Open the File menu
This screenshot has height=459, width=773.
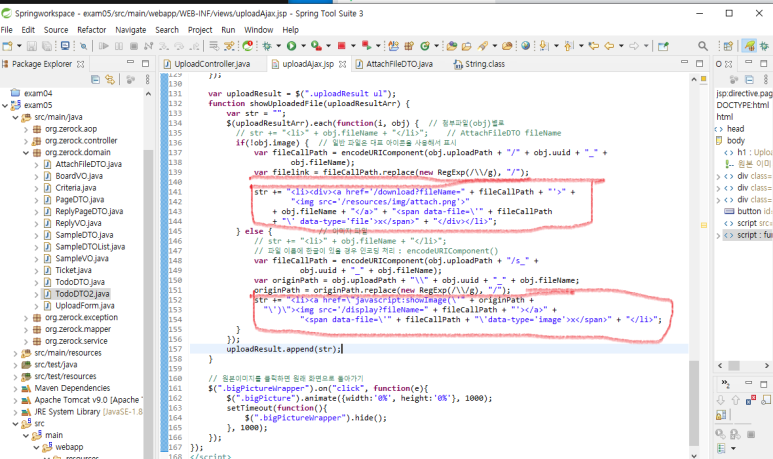tap(7, 30)
